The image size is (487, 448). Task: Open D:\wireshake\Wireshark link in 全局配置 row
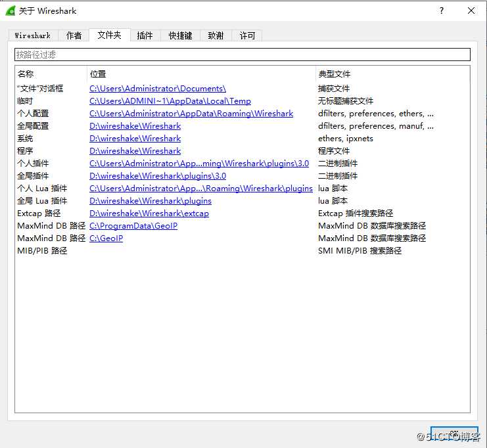(x=135, y=125)
